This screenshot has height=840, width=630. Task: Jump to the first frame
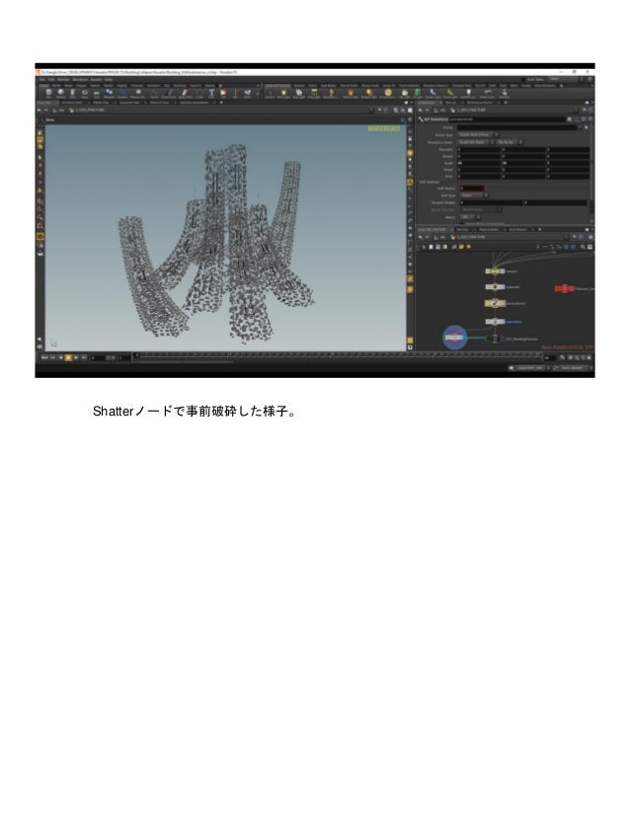(x=45, y=357)
